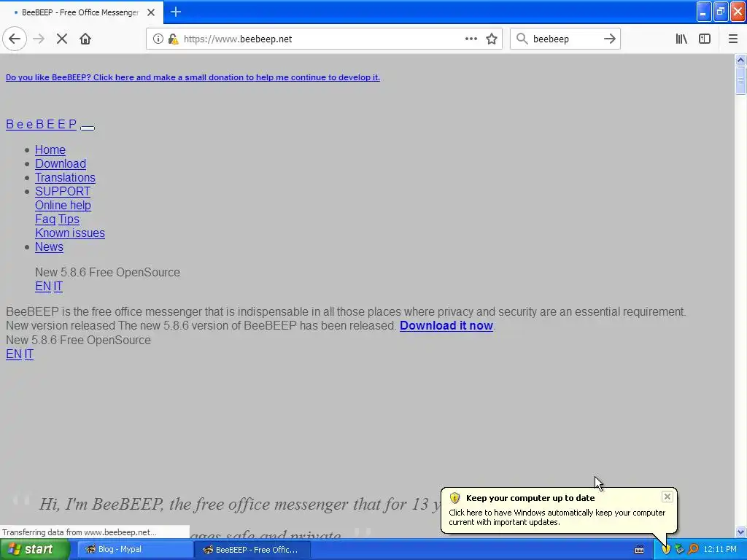Click the forward navigation arrow

(x=39, y=39)
